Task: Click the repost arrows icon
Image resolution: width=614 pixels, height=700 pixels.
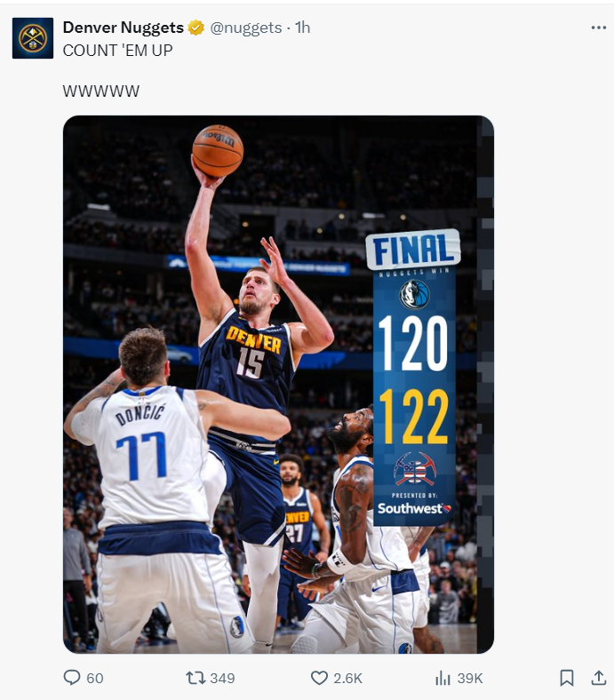Action: pos(195,678)
